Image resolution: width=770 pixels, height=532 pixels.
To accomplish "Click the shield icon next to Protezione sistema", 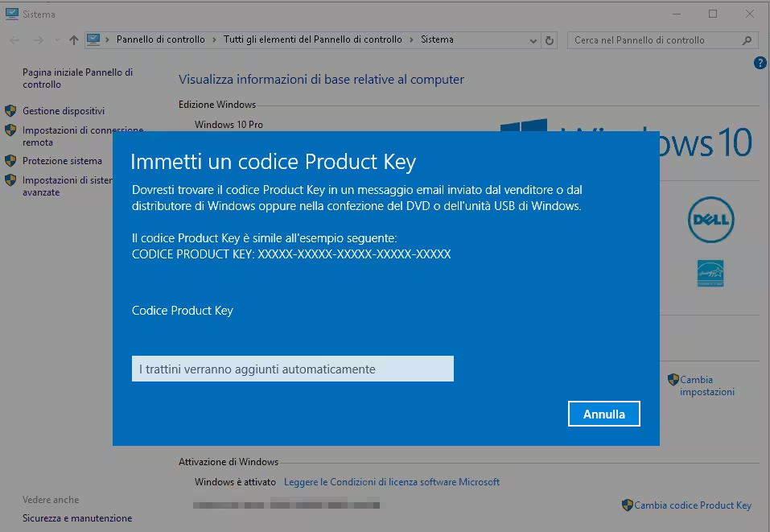I will coord(9,161).
